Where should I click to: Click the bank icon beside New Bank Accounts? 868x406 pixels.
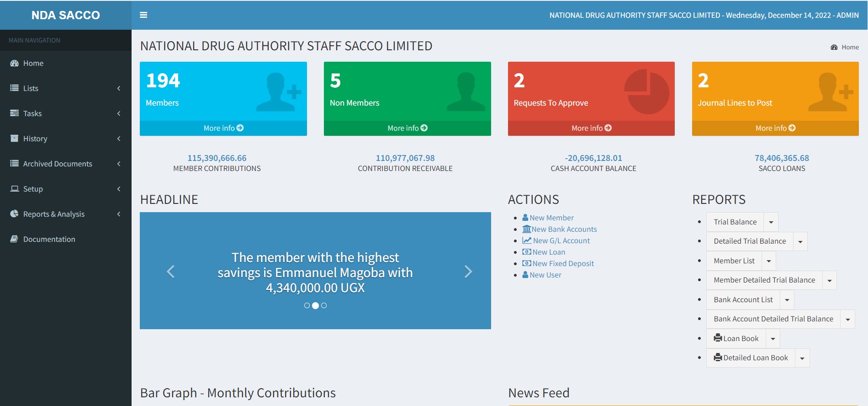[x=526, y=229]
